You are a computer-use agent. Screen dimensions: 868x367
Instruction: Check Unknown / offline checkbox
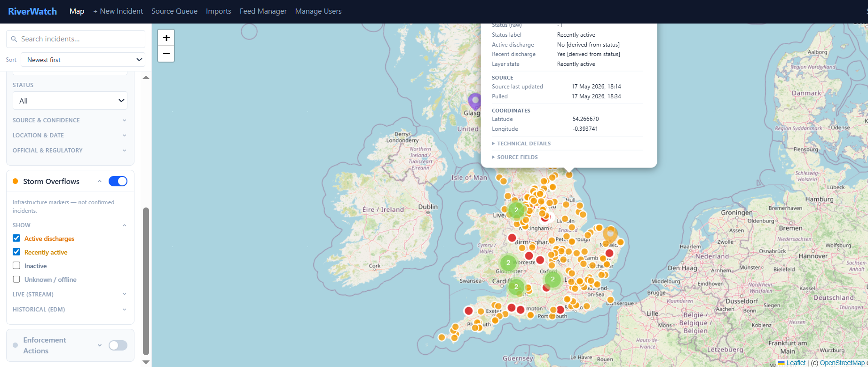point(16,279)
